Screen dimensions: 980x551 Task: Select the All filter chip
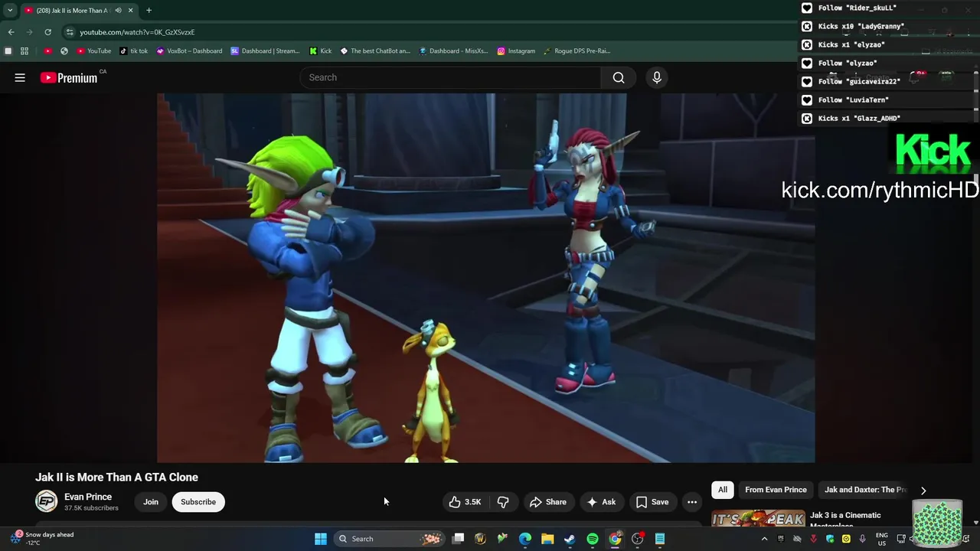[x=723, y=490]
